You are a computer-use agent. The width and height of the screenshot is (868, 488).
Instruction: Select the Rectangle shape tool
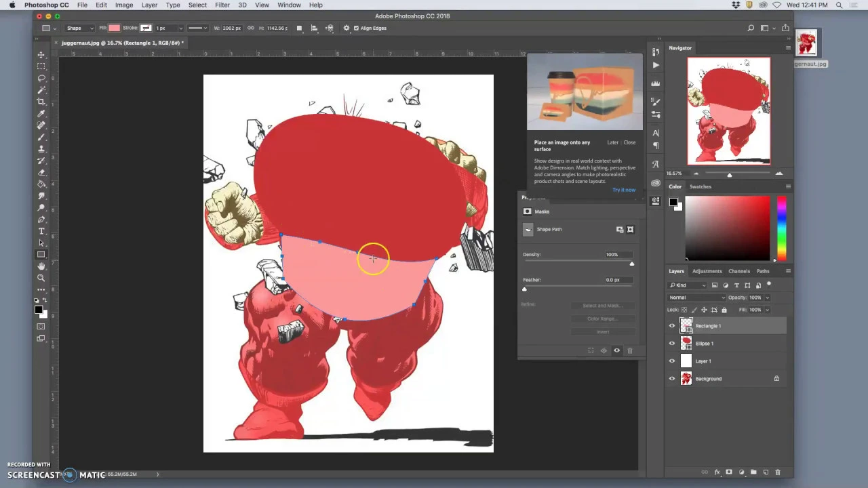pos(41,255)
